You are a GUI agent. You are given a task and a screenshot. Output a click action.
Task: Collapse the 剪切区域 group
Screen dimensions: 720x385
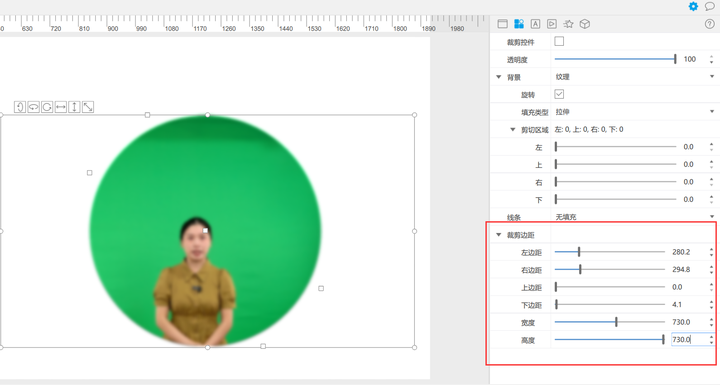pos(513,130)
